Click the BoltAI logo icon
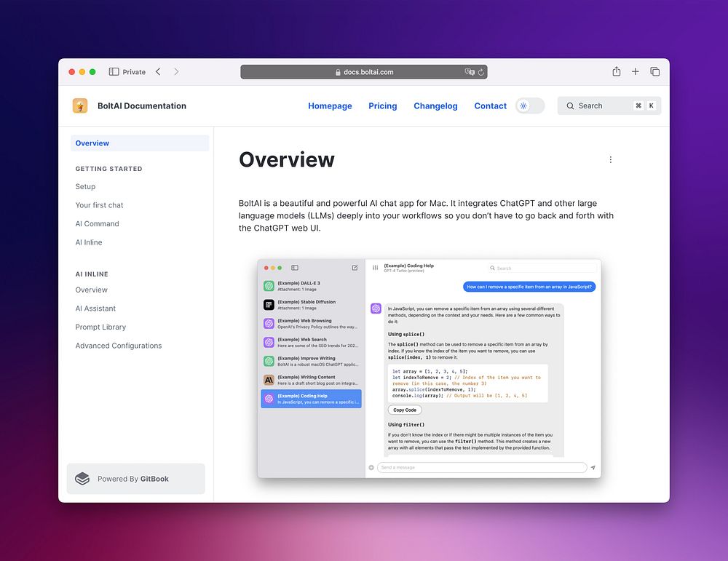The image size is (728, 561). [80, 106]
